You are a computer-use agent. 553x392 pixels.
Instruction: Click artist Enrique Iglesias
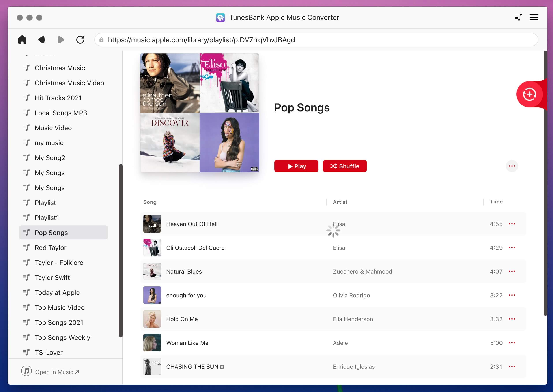tap(354, 366)
